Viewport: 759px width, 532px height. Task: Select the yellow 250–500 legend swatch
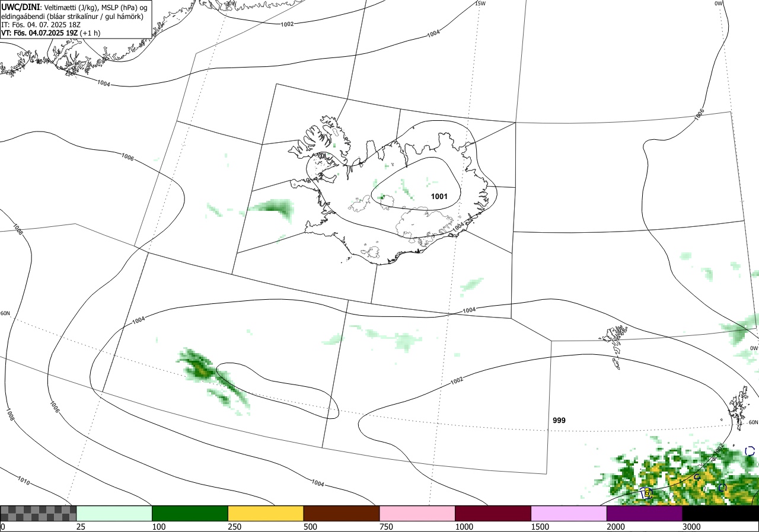click(266, 513)
